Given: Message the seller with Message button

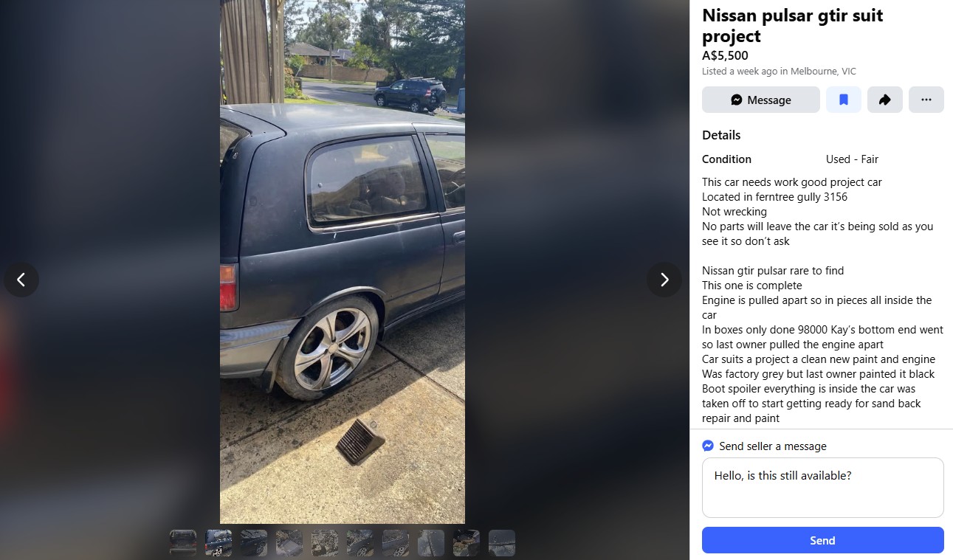Looking at the screenshot, I should tap(761, 100).
